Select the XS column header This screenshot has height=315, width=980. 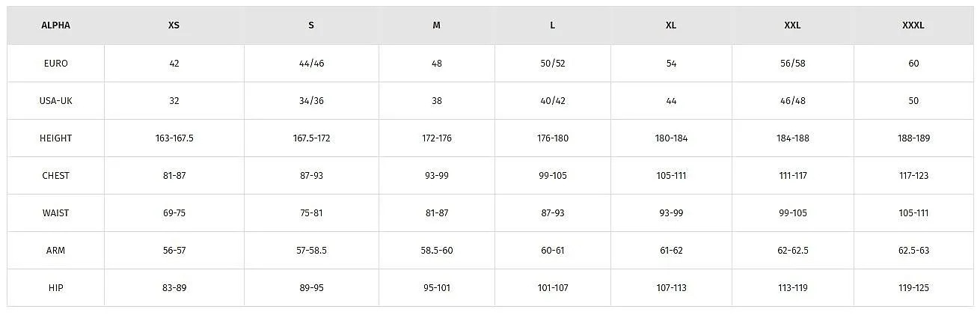(x=174, y=25)
